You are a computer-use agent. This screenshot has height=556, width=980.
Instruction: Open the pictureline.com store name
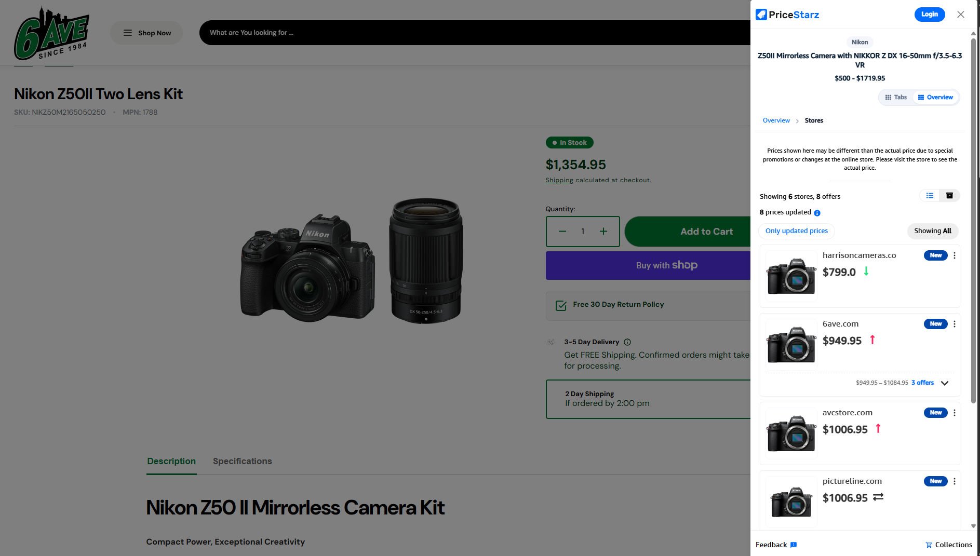click(x=852, y=481)
